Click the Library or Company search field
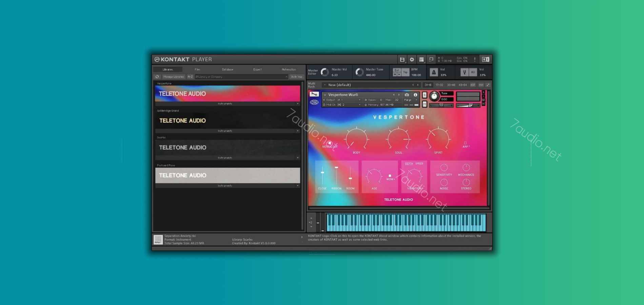The height and width of the screenshot is (305, 644). (x=241, y=77)
